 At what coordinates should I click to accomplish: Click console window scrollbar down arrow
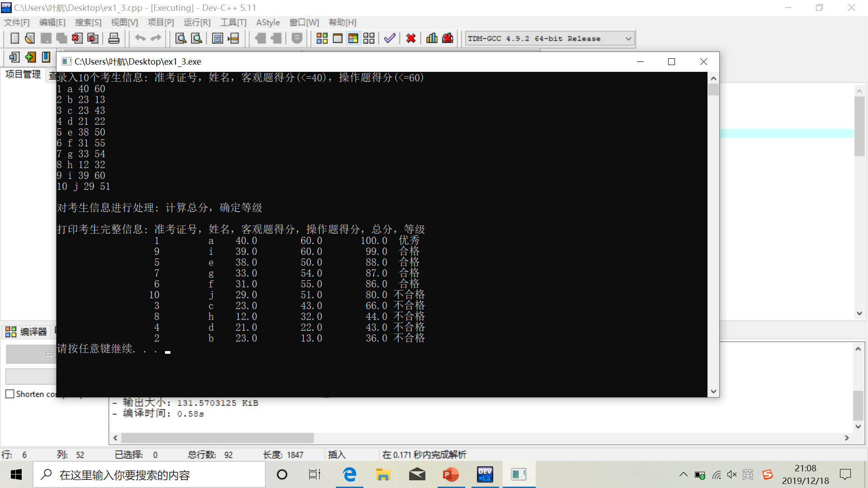(x=713, y=392)
